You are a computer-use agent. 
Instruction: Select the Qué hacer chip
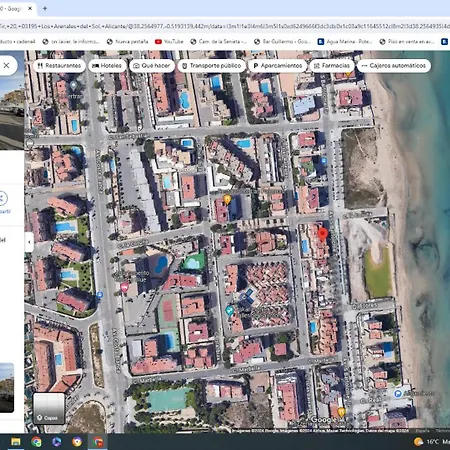click(152, 66)
